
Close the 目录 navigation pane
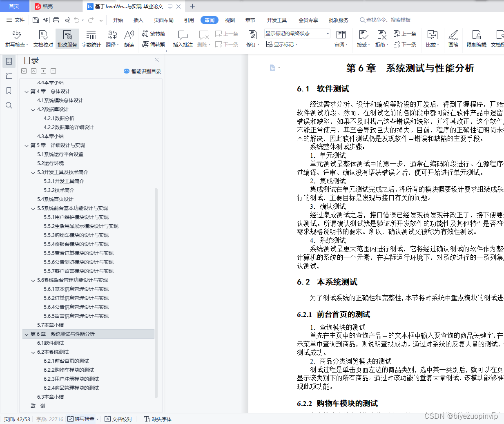pos(156,60)
